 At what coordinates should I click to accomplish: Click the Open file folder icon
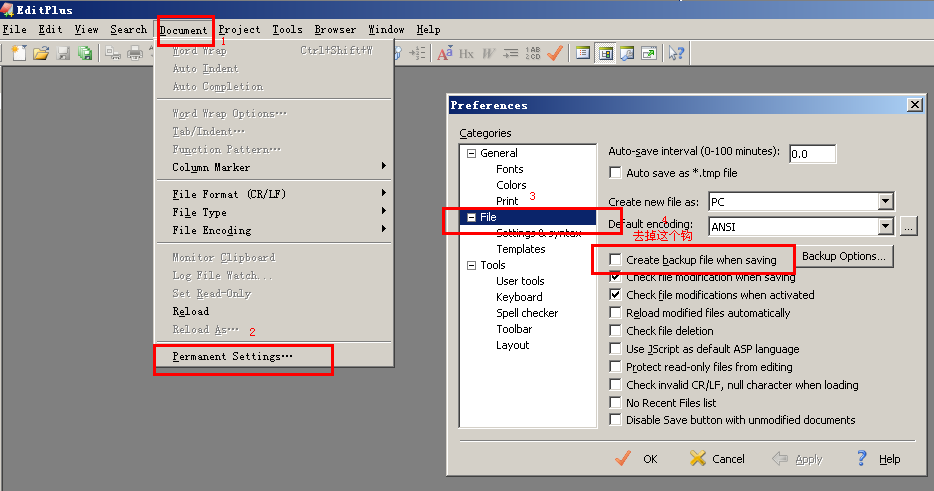coord(41,53)
